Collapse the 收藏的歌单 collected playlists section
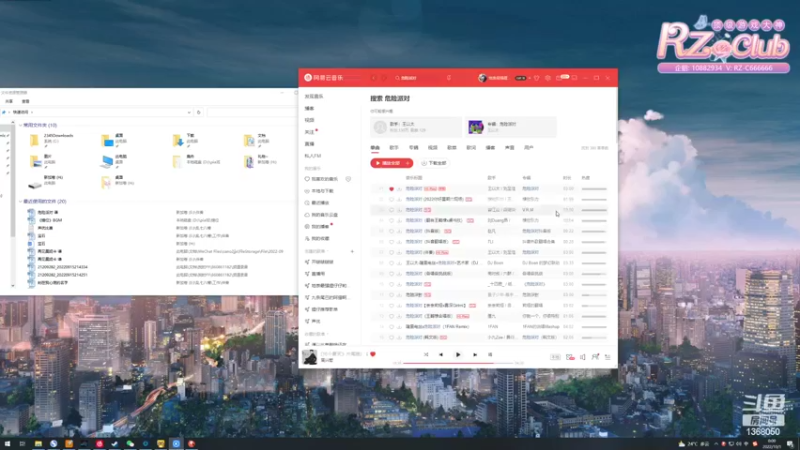This screenshot has width=800, height=450. [316, 334]
